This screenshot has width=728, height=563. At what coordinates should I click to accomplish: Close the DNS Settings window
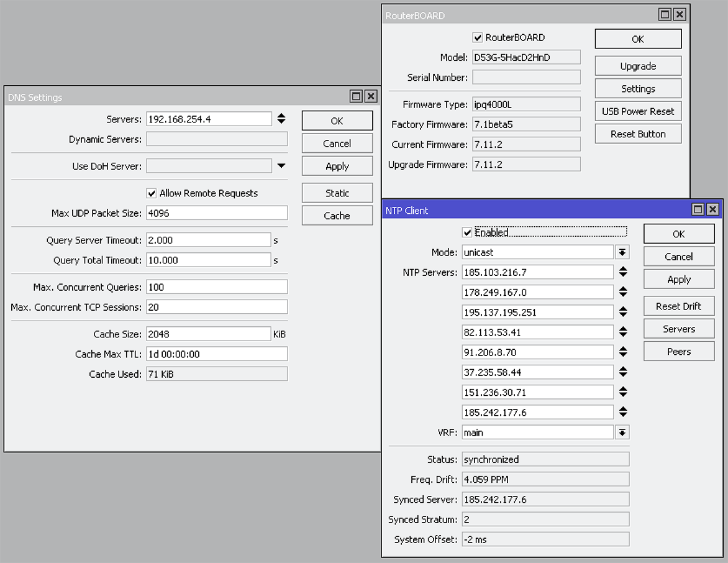[x=371, y=96]
